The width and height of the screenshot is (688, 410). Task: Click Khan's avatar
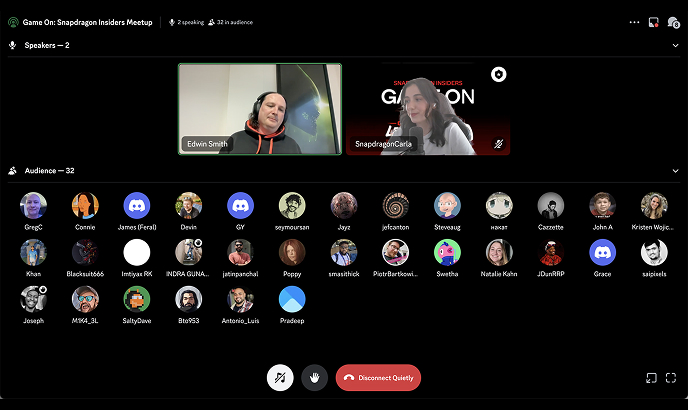tap(33, 252)
